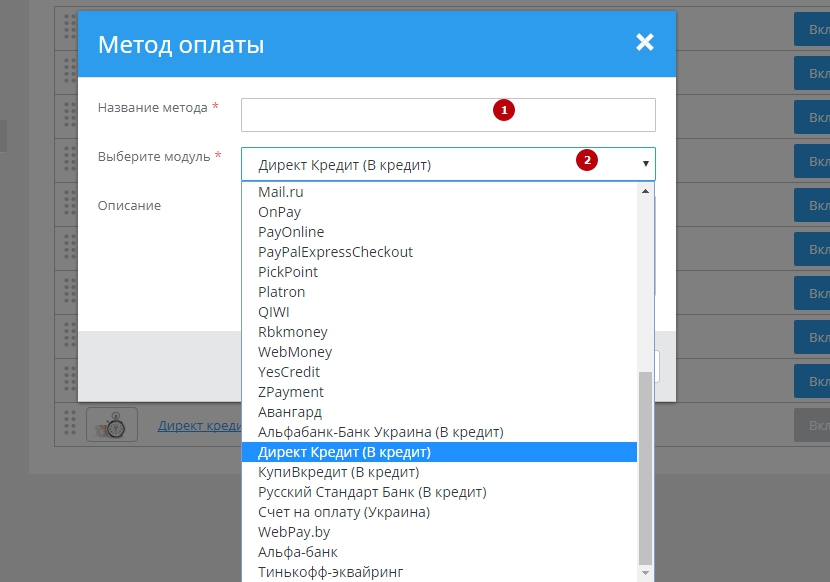Select ZPayment in the dropdown list
Viewport: 830px width, 582px height.
point(439,392)
